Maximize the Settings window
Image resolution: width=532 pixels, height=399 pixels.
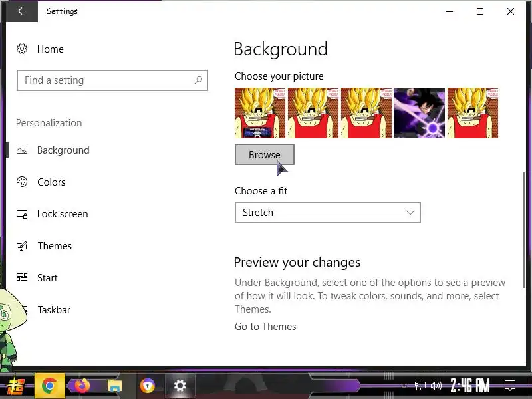[480, 11]
